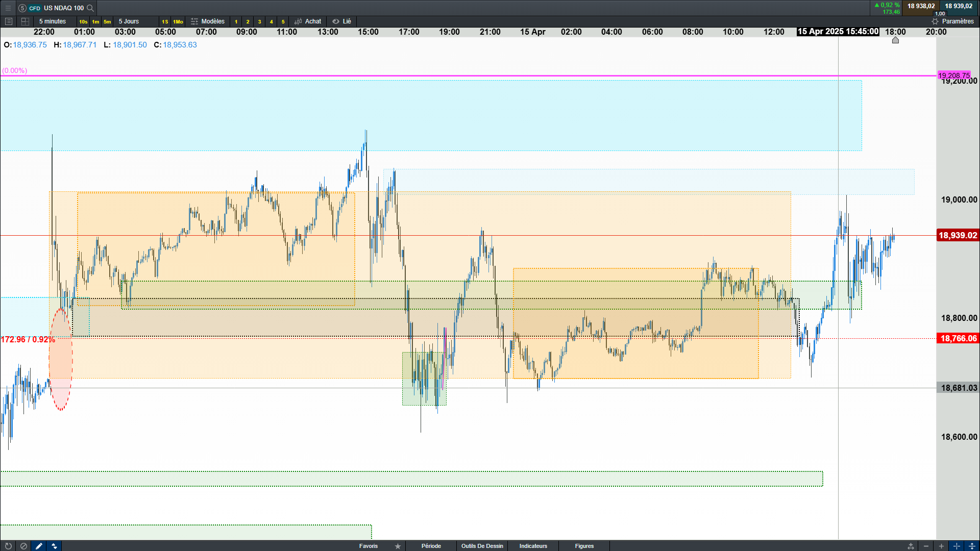980x551 pixels.
Task: Click the refresh arrow icon at bottom-left
Action: point(8,546)
